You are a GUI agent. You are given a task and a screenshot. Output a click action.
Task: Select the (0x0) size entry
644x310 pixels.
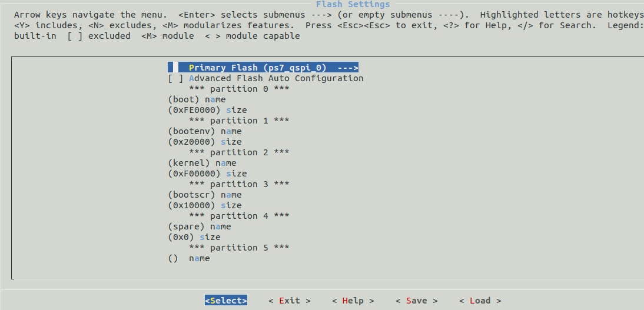[x=194, y=237]
